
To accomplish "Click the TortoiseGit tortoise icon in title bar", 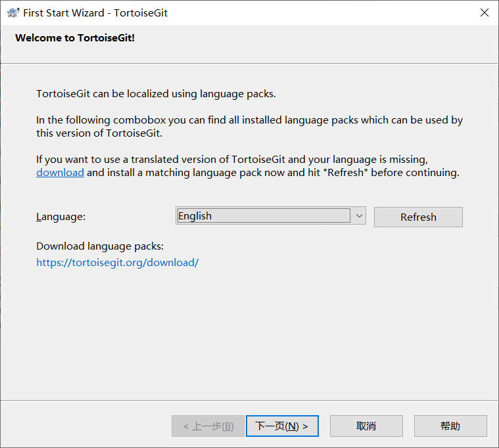I will [x=12, y=12].
